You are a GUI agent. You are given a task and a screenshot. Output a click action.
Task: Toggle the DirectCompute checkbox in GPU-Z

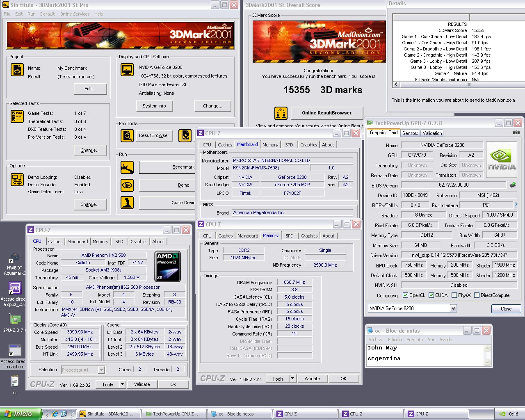click(477, 295)
